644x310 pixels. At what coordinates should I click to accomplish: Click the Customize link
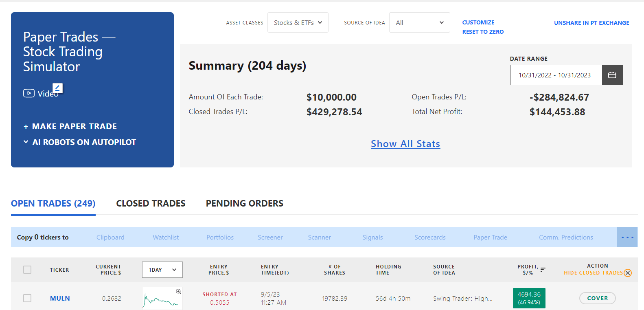click(x=478, y=22)
